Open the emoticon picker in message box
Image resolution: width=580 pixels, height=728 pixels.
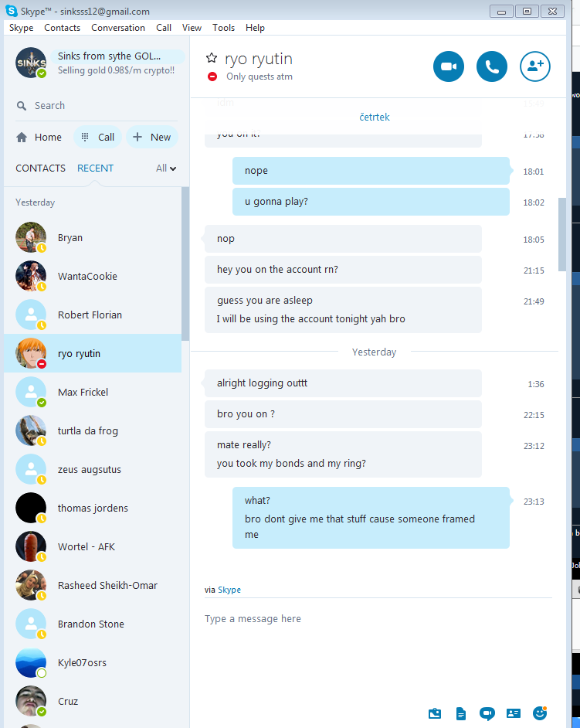(539, 713)
